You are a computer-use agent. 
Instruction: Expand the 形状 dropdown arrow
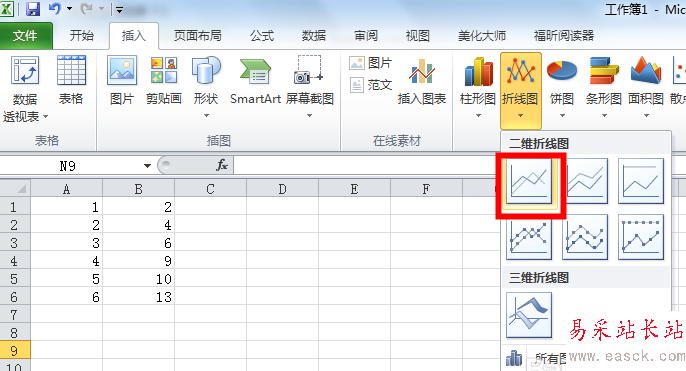[x=206, y=116]
